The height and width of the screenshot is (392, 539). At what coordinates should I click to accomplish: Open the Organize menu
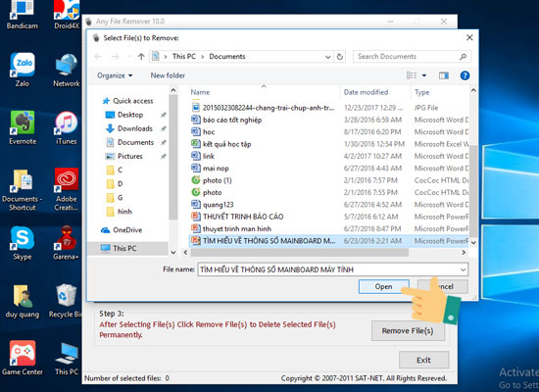coord(115,75)
